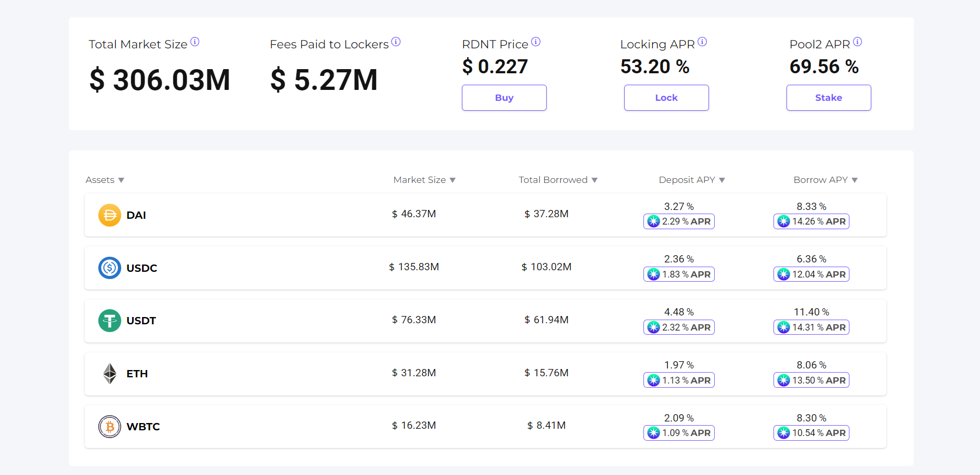980x475 pixels.
Task: Click WBTC market size $ 16.23M
Action: pos(414,426)
